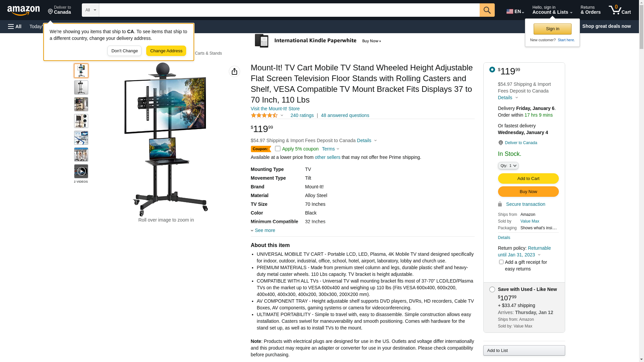Open the shopping cart icon
Screen dimensions: 644x362
coord(620,10)
